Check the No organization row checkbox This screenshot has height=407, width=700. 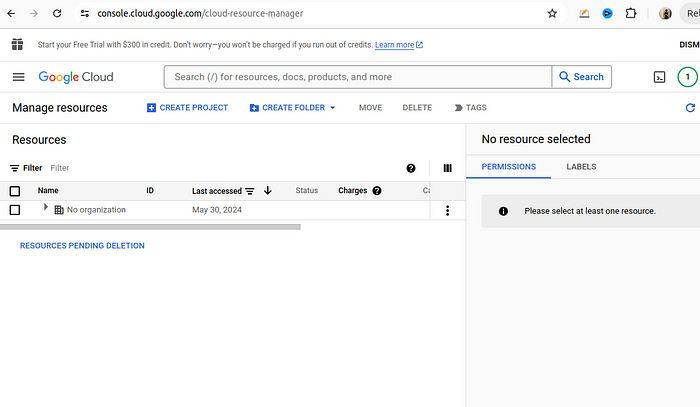pos(15,210)
